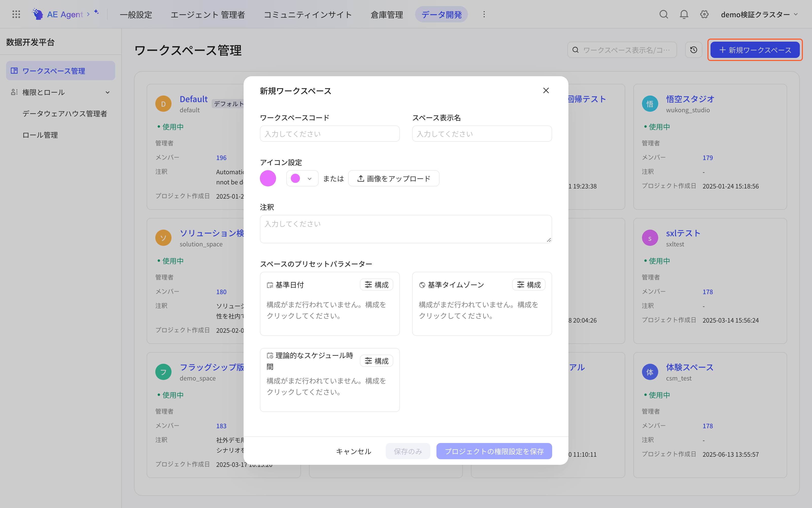The width and height of the screenshot is (812, 508).
Task: Click the 画像をアップロード button
Action: pyautogui.click(x=394, y=178)
